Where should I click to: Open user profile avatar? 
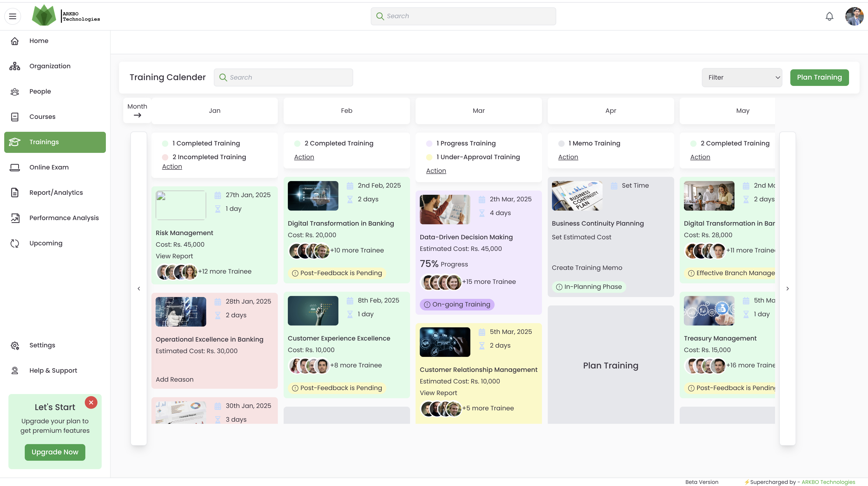tap(854, 16)
